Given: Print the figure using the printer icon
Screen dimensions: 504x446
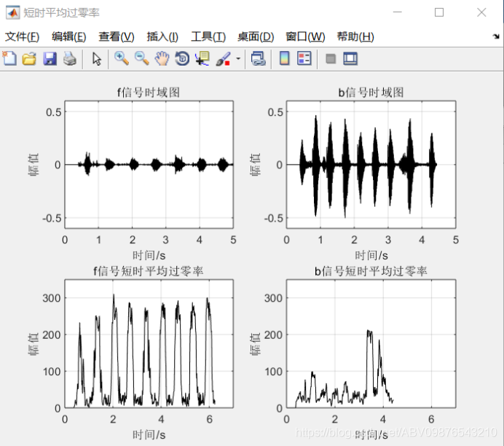Looking at the screenshot, I should (x=70, y=59).
